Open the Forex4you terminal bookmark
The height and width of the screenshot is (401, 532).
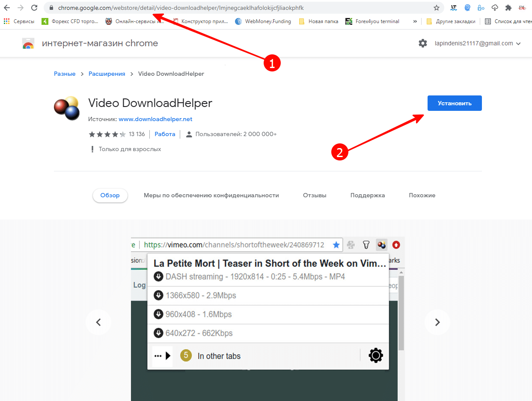coord(372,21)
